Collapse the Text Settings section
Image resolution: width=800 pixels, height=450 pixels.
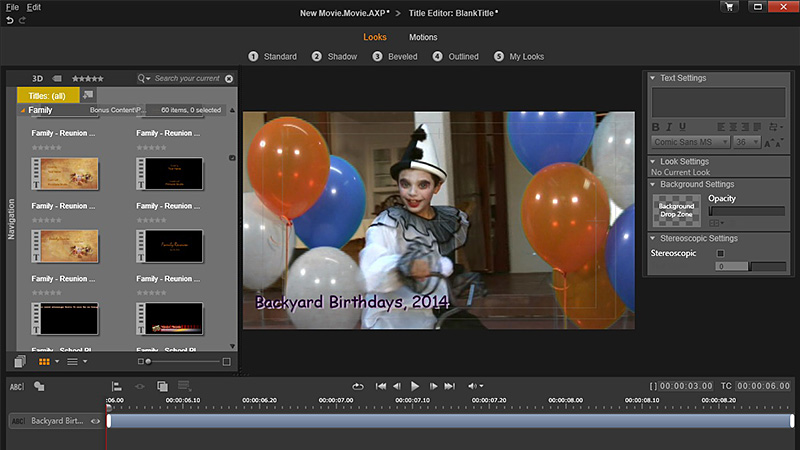[x=654, y=78]
